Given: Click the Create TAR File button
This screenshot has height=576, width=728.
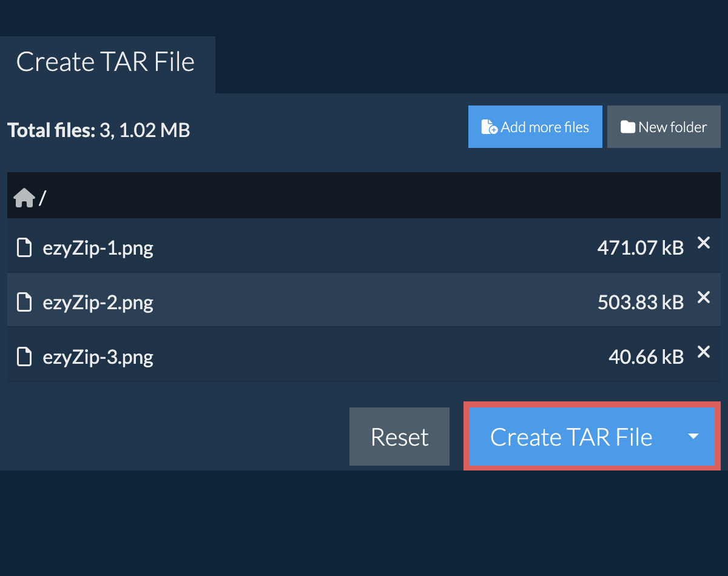Looking at the screenshot, I should coord(571,437).
